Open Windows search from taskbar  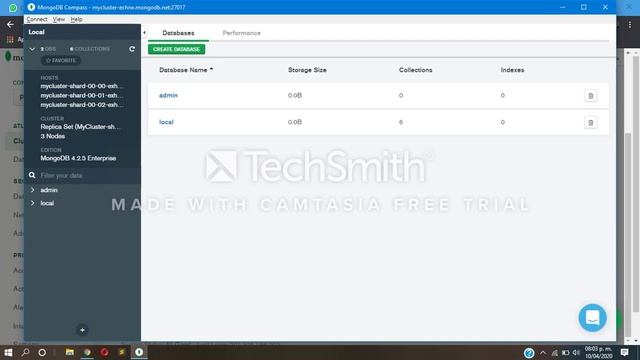pyautogui.click(x=25, y=352)
